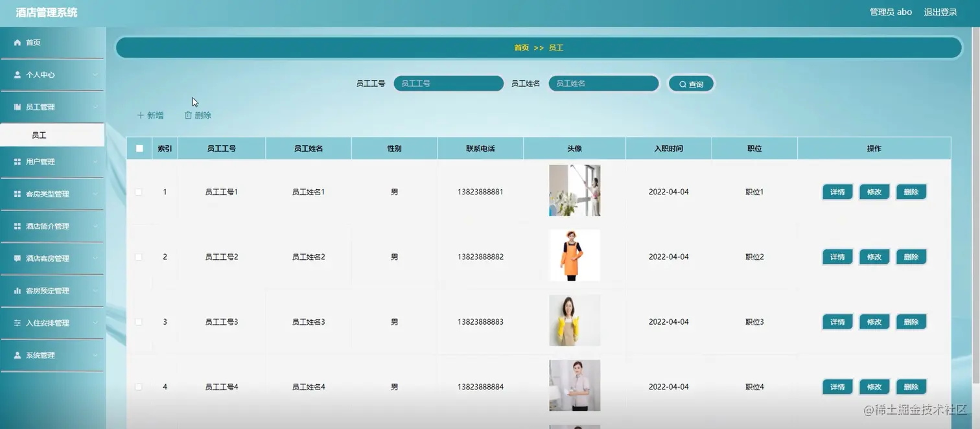The width and height of the screenshot is (980, 429).
Task: Click 详情 for 员工姓名3
Action: pos(837,322)
